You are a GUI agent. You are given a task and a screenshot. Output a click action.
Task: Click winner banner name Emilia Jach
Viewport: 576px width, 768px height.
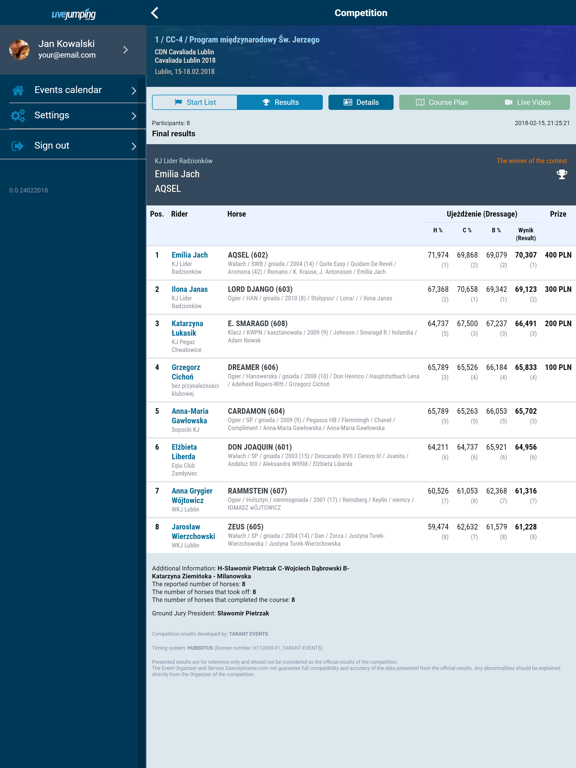(x=177, y=174)
